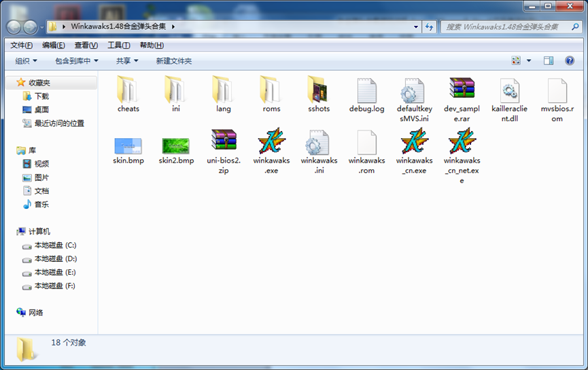Select the winkawaks_cn.exe application icon
The width and height of the screenshot is (588, 370).
[x=415, y=141]
